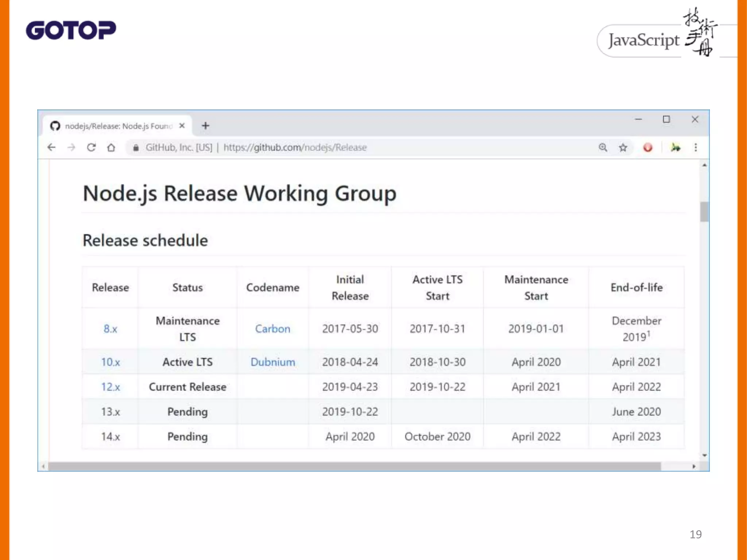Open the Chrome three-dot menu

pos(696,147)
